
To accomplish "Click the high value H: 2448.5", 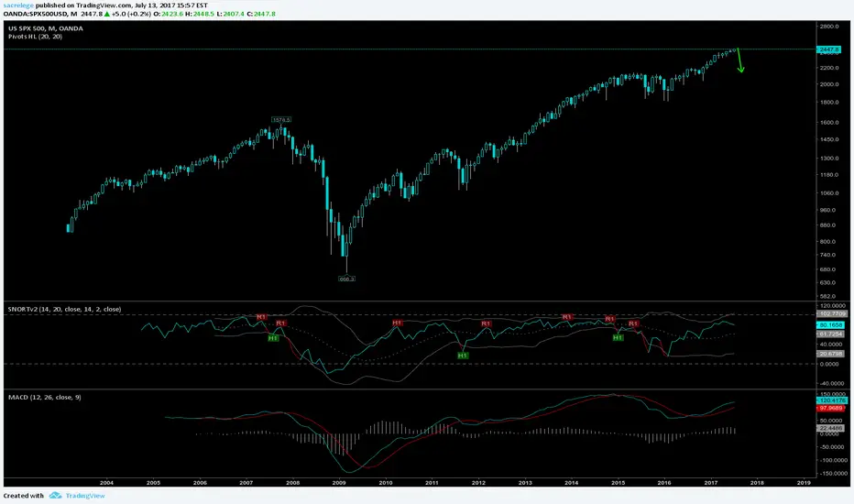I will click(200, 14).
